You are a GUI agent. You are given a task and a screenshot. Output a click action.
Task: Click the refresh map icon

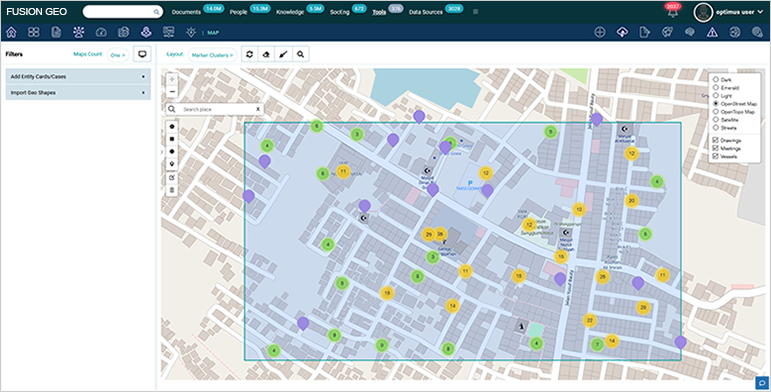click(x=250, y=55)
